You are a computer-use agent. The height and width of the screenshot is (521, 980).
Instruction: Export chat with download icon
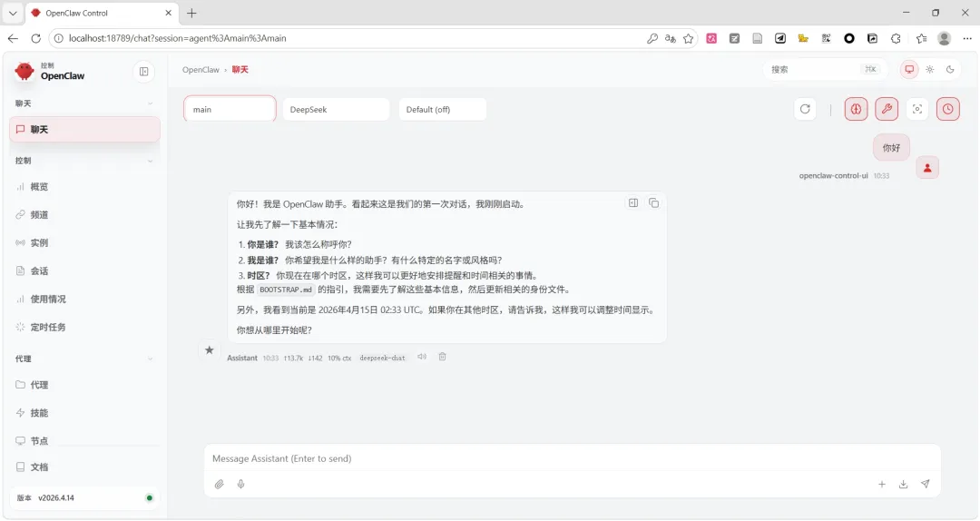point(903,484)
